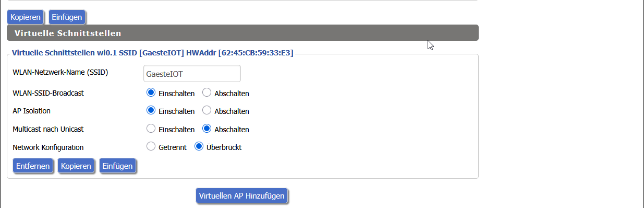644x208 pixels.
Task: Select Abschalten for WLAN-SSID-Broadcast
Action: pos(206,93)
